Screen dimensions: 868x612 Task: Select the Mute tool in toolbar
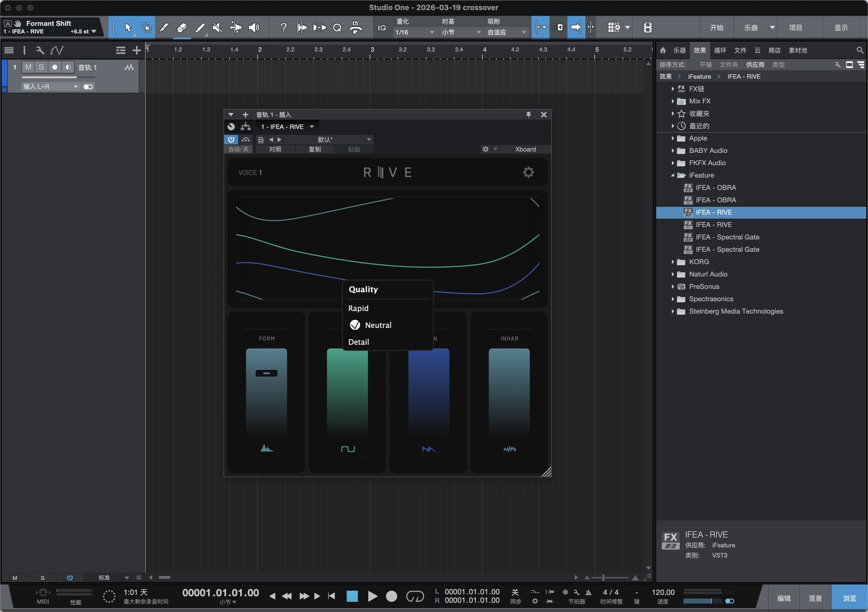coord(217,28)
